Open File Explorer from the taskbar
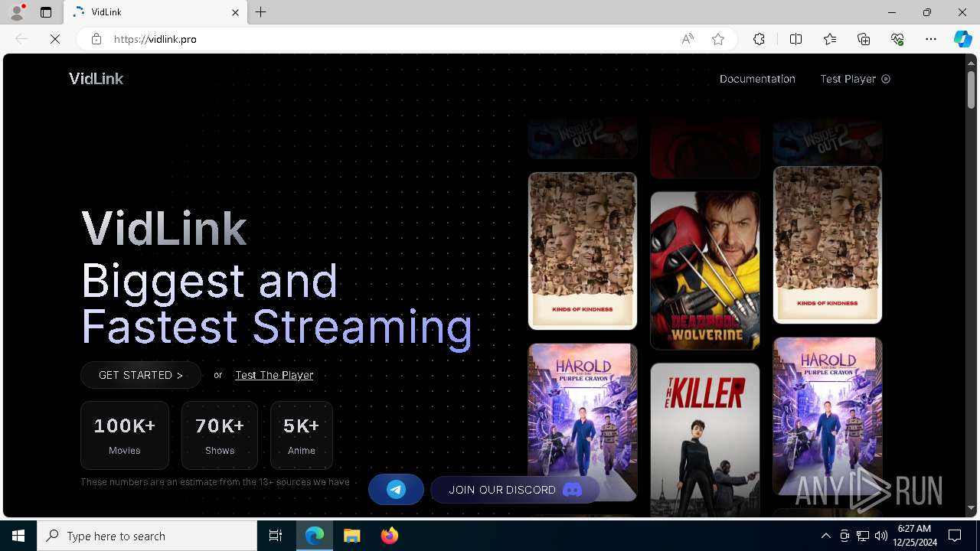 click(352, 536)
